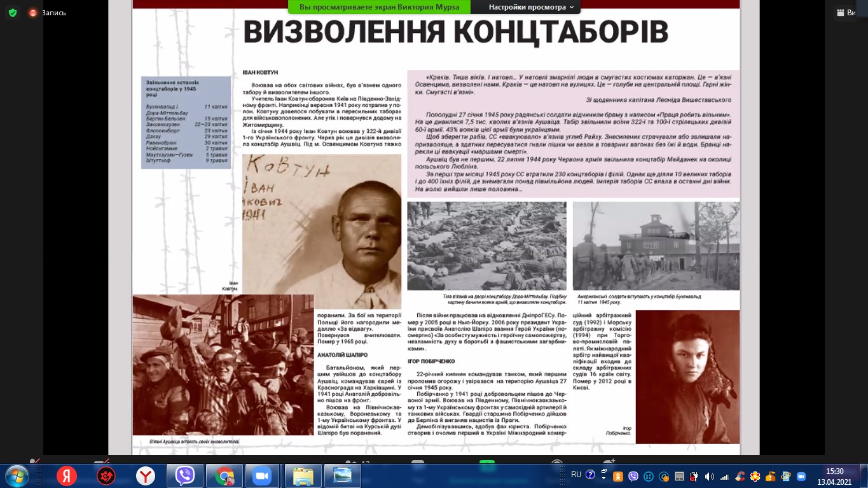Click the green screen-sharing notification banner
The width and height of the screenshot is (868, 488).
[x=379, y=7]
